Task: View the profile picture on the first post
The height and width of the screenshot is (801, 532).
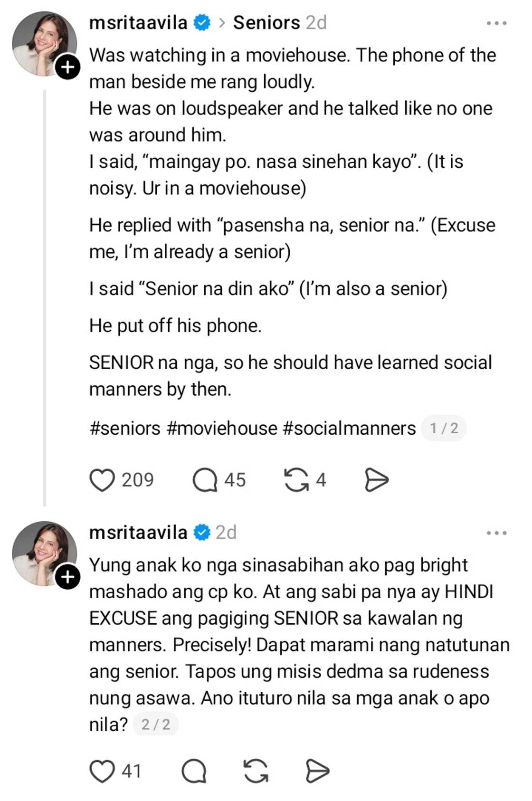Action: [44, 44]
